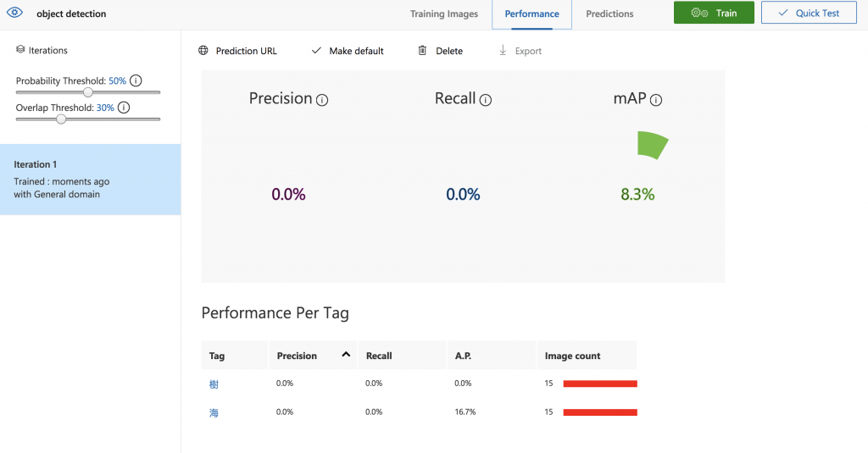
Task: Open the 海 tag link
Action: coord(214,412)
